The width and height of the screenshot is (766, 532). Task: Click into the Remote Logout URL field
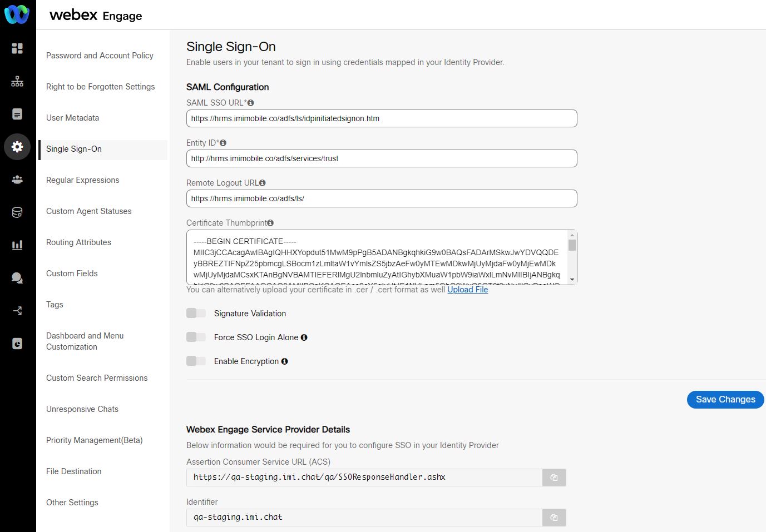[x=382, y=198]
